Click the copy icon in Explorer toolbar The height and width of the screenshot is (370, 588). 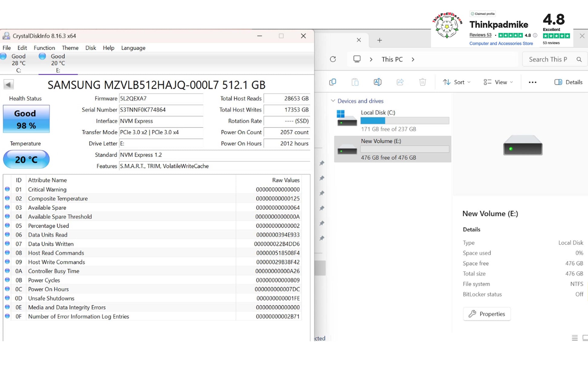click(x=332, y=82)
